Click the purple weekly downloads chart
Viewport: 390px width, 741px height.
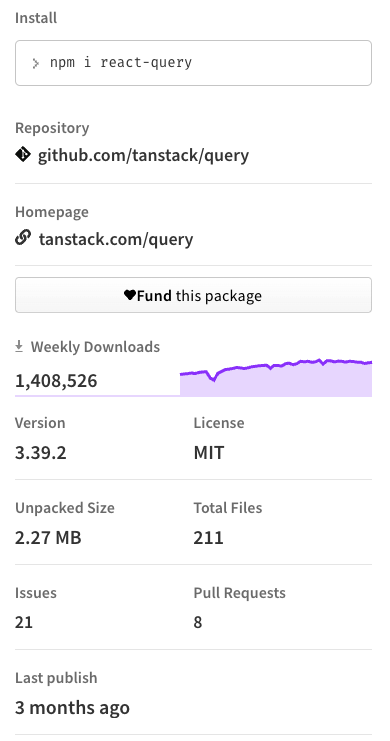tap(276, 378)
